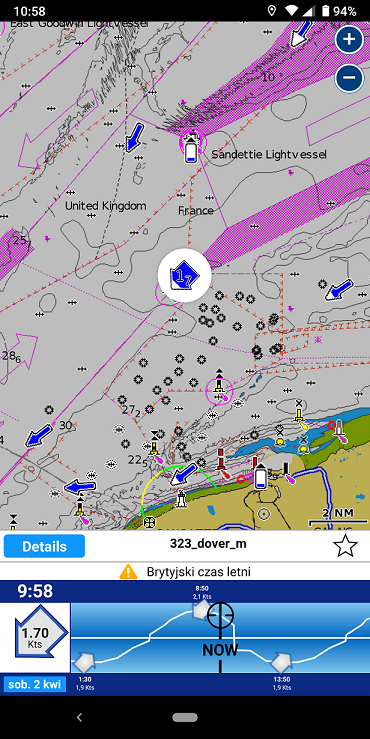Viewport: 370px width, 739px height.
Task: Open Details for the station
Action: [x=44, y=546]
